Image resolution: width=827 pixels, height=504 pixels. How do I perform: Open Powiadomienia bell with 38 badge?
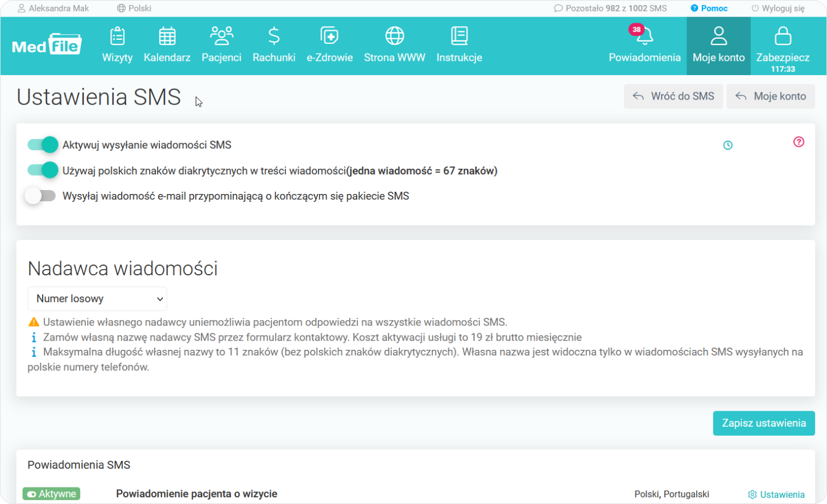click(x=644, y=38)
